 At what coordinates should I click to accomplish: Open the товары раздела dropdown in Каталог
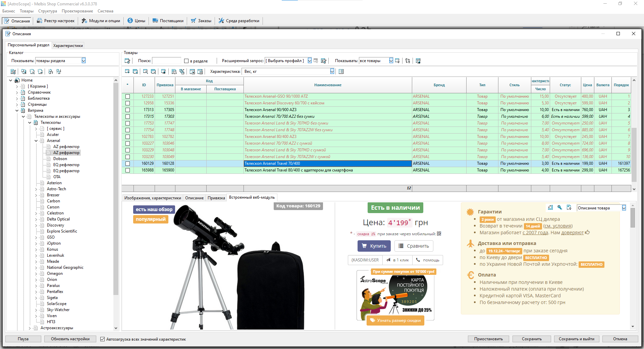[x=84, y=60]
